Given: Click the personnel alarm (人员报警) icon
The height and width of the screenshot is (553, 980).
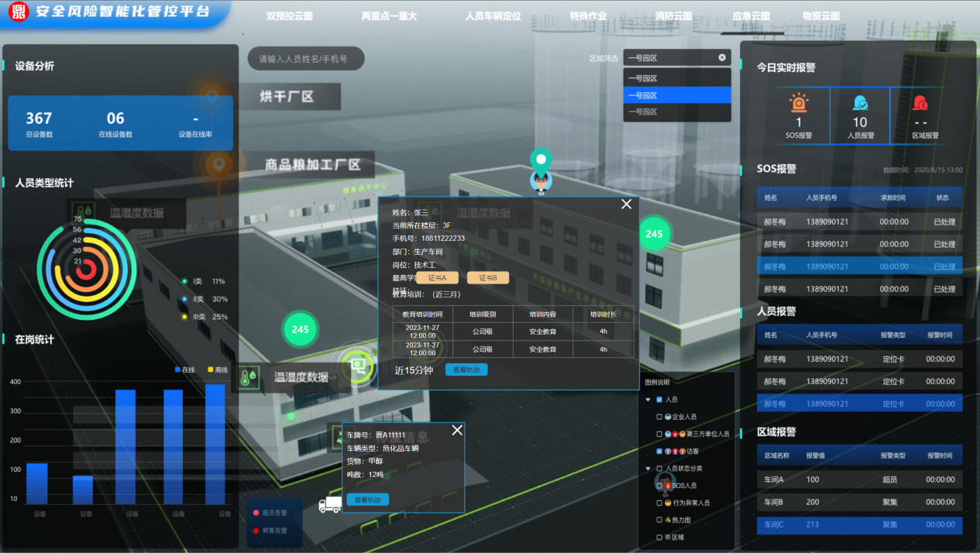Looking at the screenshot, I should click(x=860, y=102).
